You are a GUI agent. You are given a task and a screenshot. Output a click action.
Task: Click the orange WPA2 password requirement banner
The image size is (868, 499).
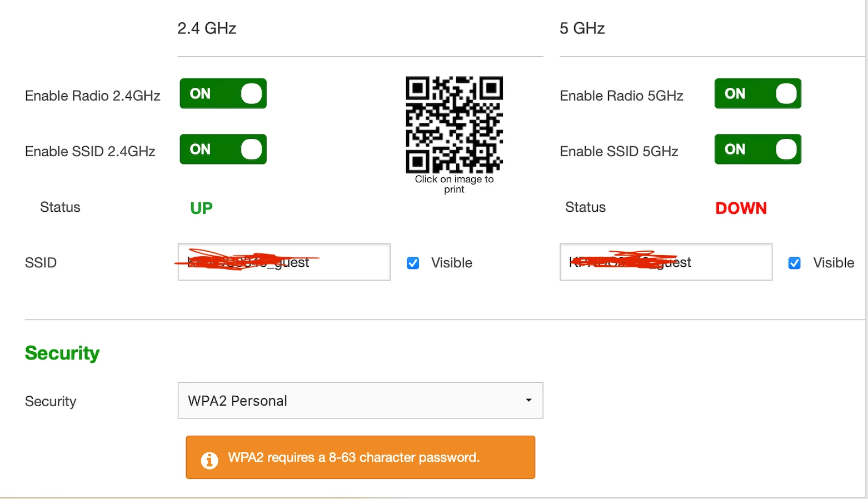360,457
